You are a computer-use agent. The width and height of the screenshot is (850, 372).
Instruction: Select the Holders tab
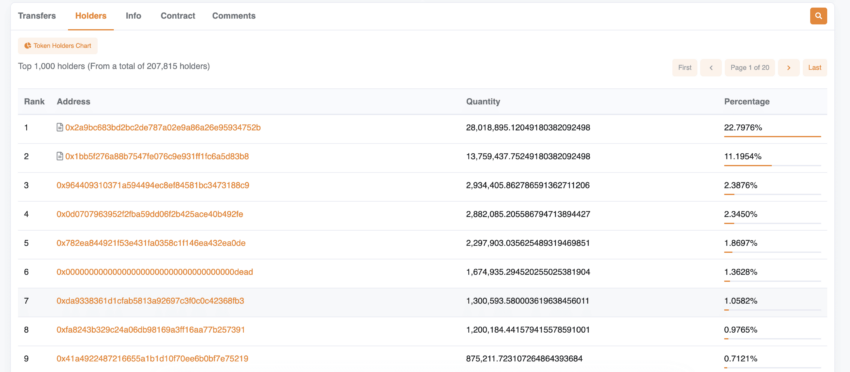[x=91, y=16]
